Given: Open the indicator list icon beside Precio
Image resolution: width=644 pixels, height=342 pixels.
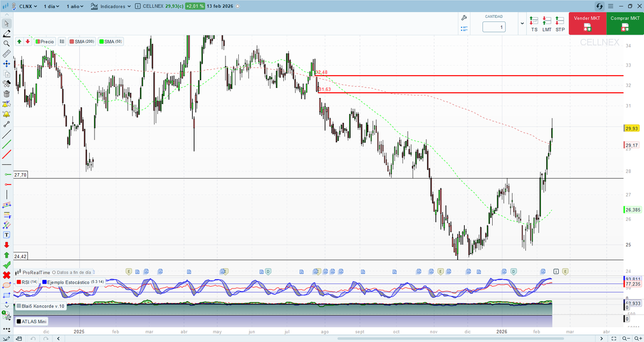Looking at the screenshot, I should pyautogui.click(x=62, y=41).
